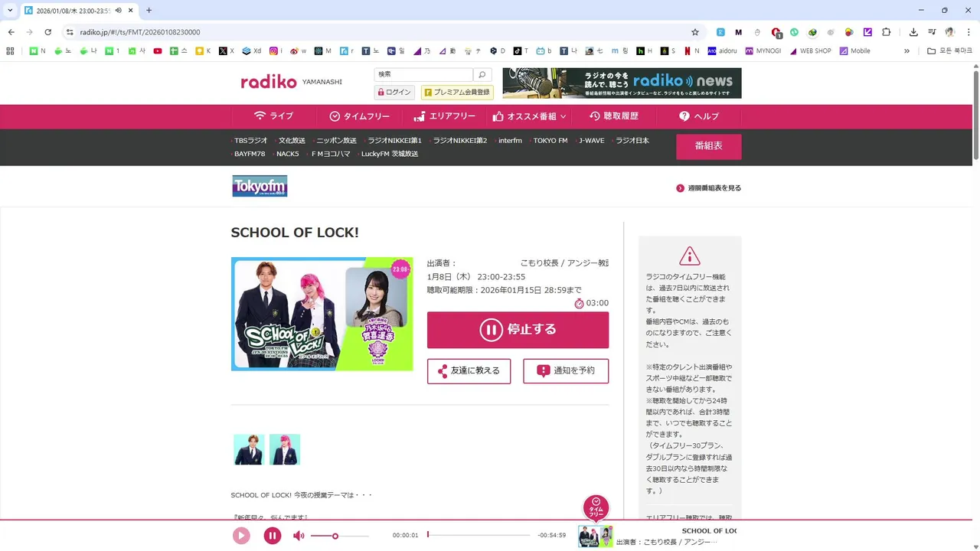Click the playback seek bar
Screen dimensions: 980x551
point(479,535)
